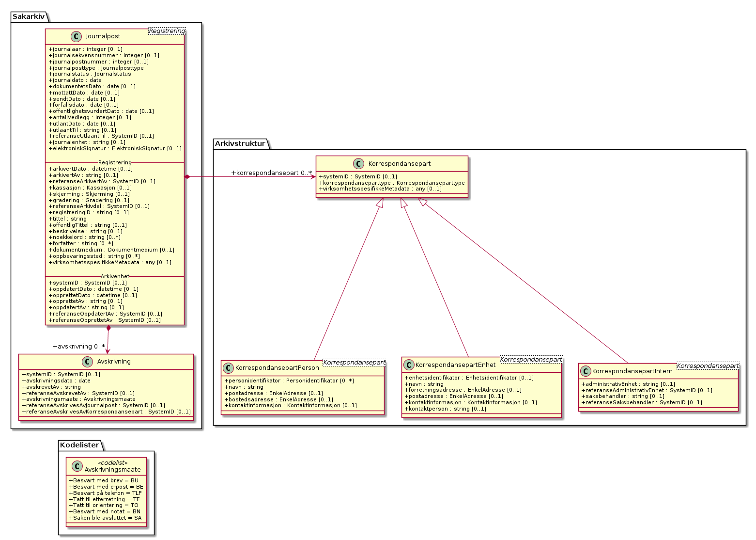Screen dimensions: 756x540
Task: Click the KorrespondansepartEnhet class title
Action: 456,365
